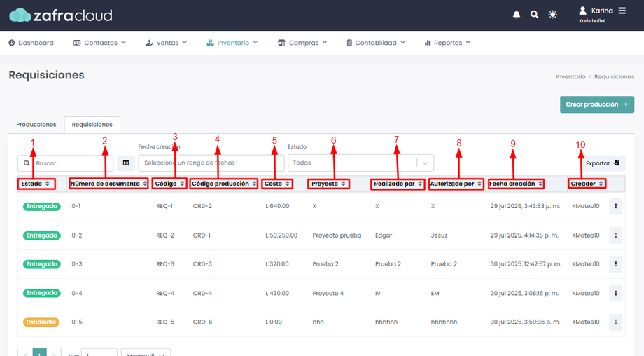Image resolution: width=644 pixels, height=356 pixels.
Task: Click the zafracloud logo
Action: pos(60,15)
